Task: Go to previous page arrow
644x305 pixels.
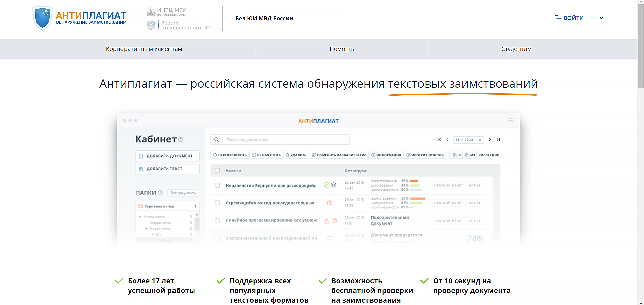Action: [447, 140]
